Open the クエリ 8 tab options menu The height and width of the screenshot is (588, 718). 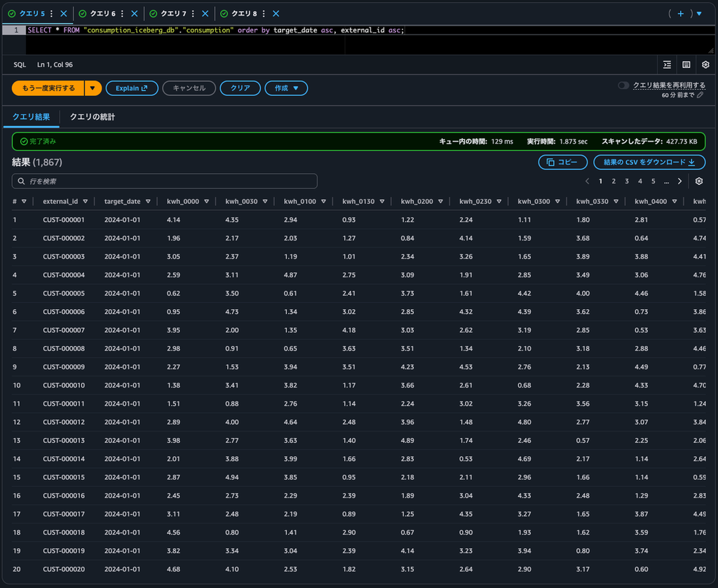pyautogui.click(x=264, y=14)
